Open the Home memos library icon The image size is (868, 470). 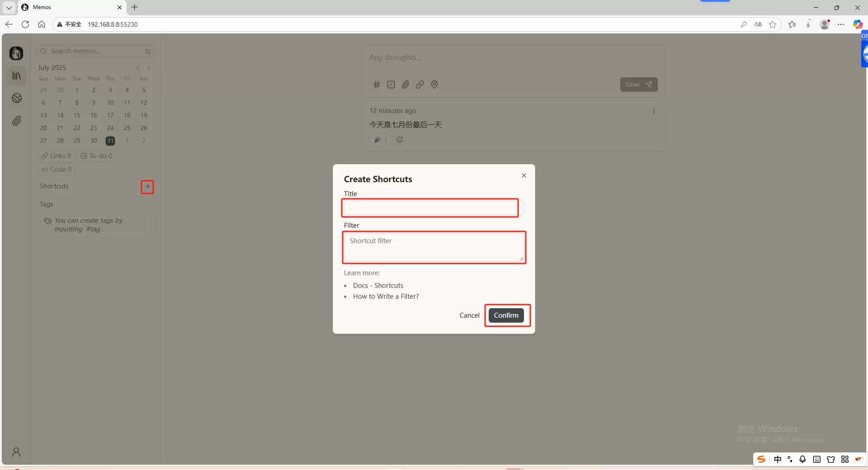(x=17, y=76)
